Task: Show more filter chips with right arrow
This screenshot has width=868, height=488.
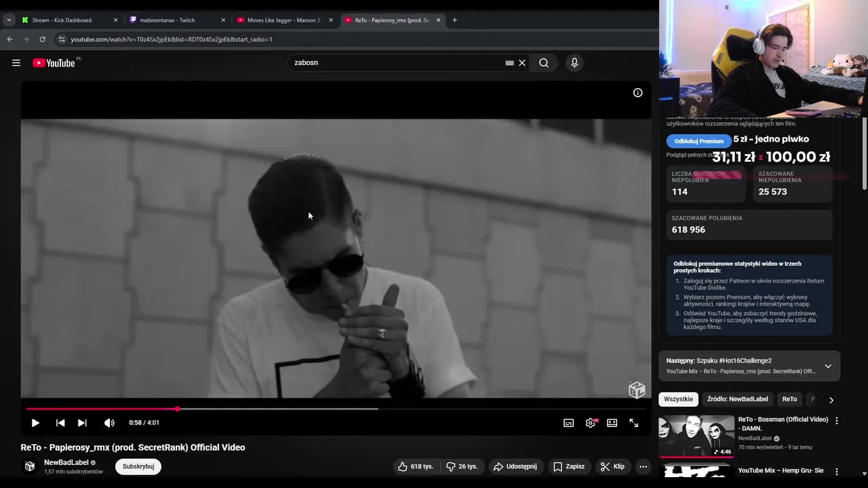Action: [x=831, y=400]
